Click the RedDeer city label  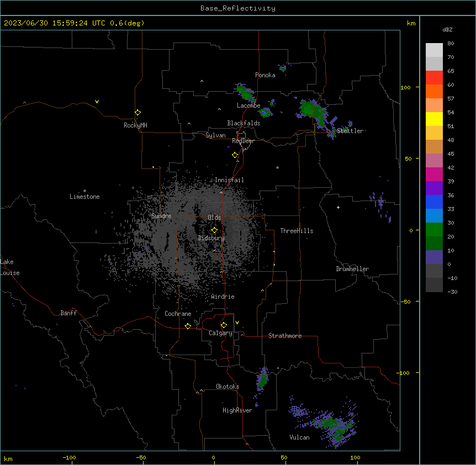click(x=243, y=141)
